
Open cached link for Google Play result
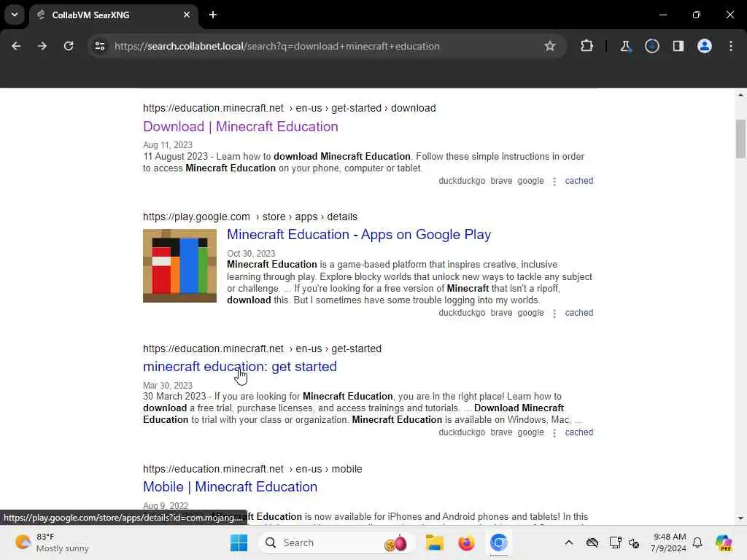click(578, 313)
